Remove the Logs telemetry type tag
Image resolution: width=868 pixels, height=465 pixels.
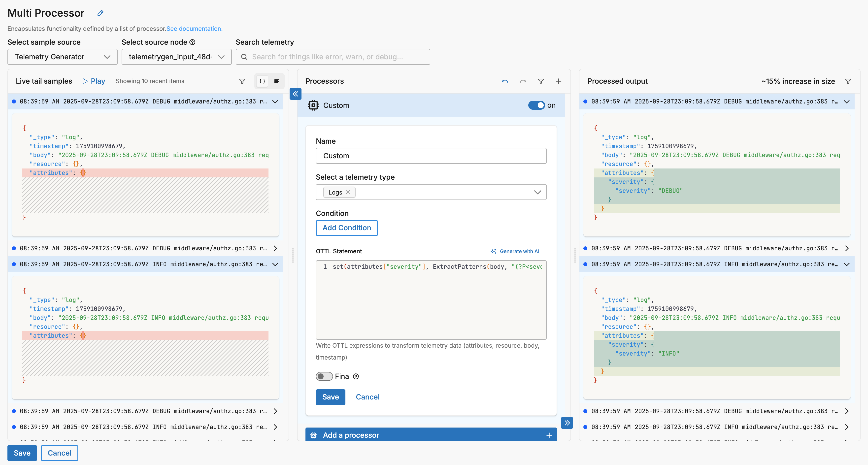(348, 192)
